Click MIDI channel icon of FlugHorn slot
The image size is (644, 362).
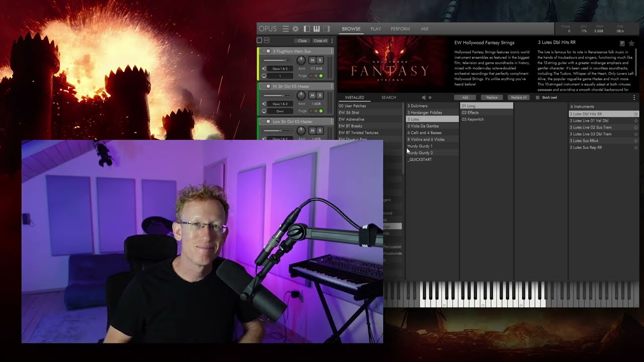(264, 76)
